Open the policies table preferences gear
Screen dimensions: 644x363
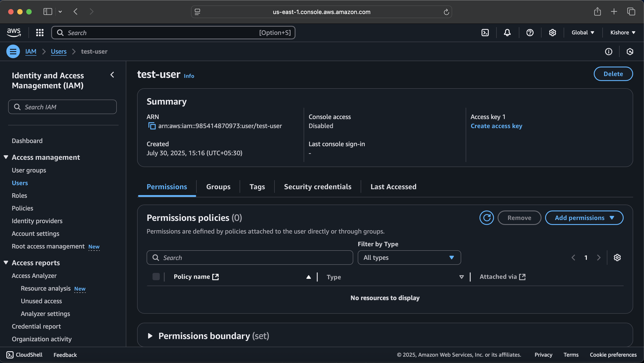click(617, 258)
